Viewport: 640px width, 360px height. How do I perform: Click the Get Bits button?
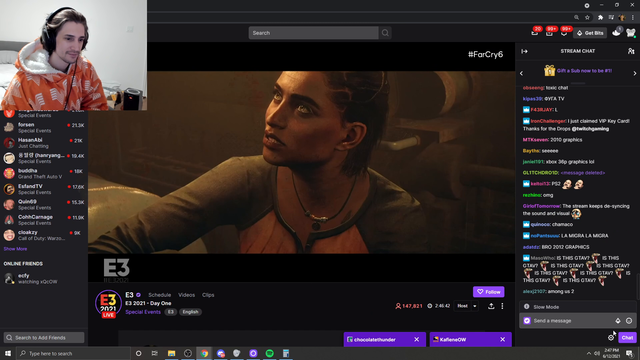(x=590, y=33)
